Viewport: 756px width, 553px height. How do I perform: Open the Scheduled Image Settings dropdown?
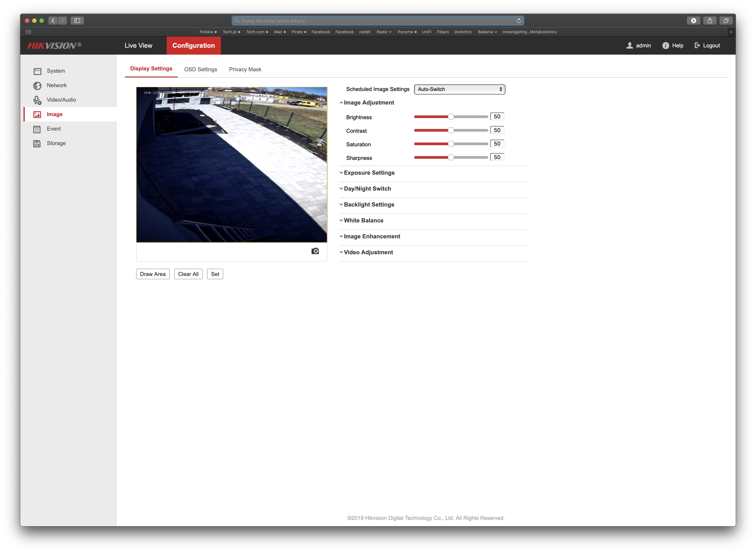(x=459, y=89)
